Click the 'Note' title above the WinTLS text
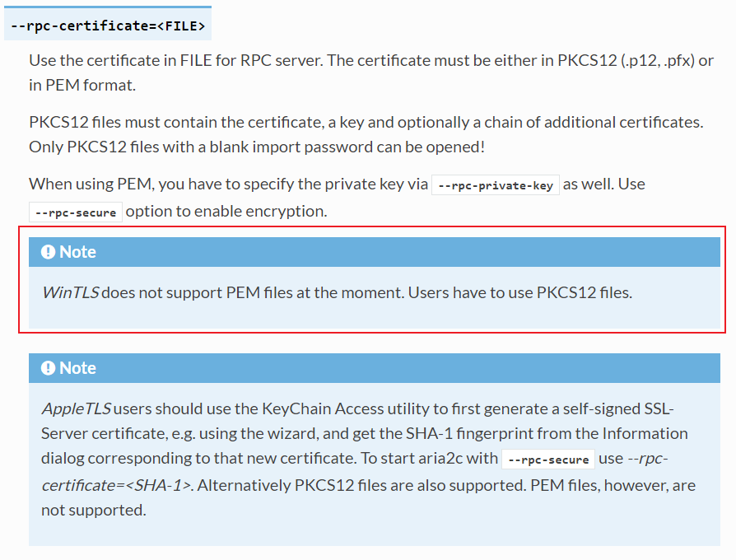The width and height of the screenshot is (736, 560). point(77,252)
